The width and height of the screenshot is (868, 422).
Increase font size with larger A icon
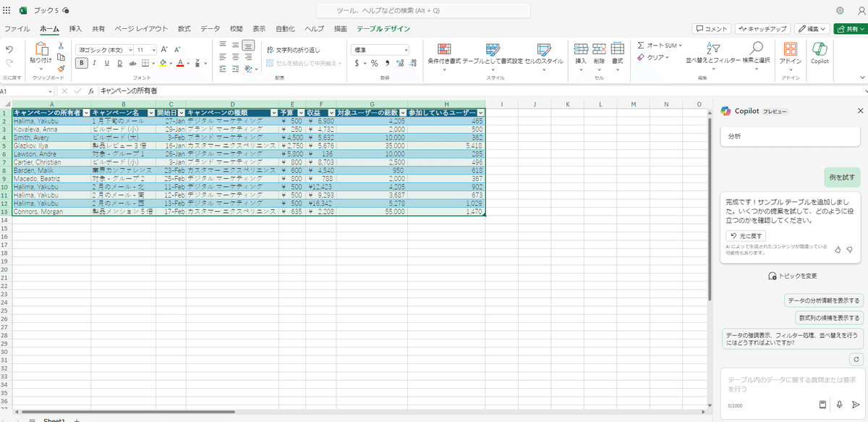click(164, 49)
